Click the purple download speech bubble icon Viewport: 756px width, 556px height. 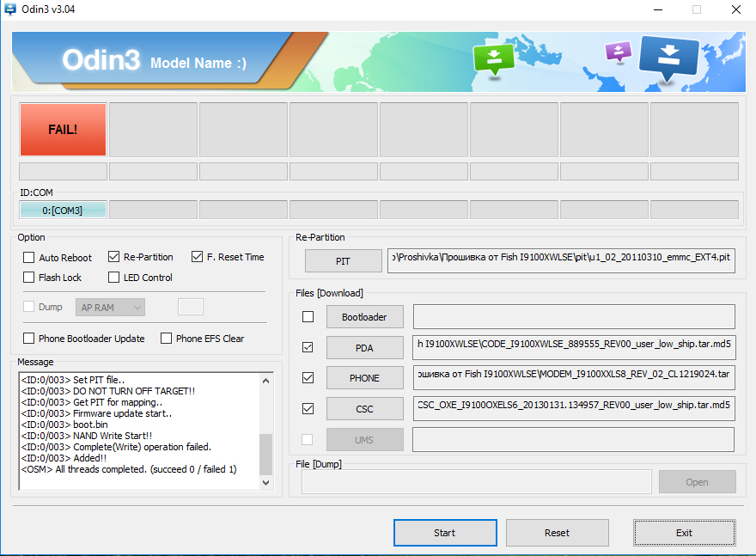coord(618,52)
